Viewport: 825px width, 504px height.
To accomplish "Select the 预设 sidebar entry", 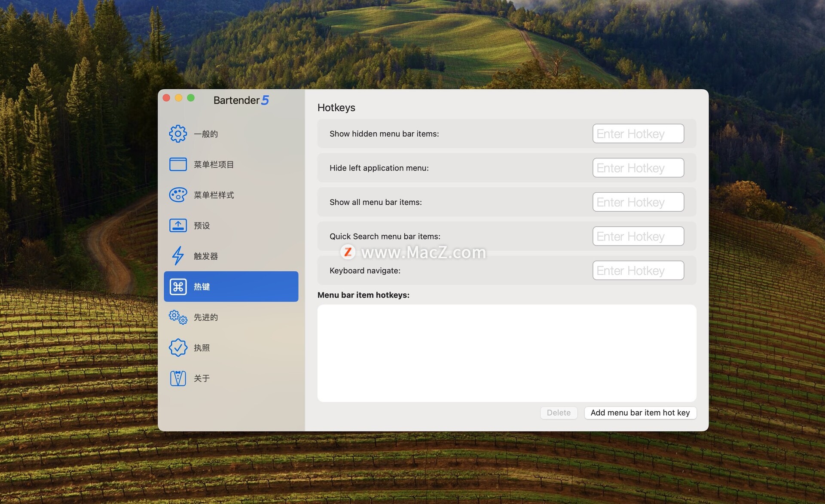I will pyautogui.click(x=231, y=225).
